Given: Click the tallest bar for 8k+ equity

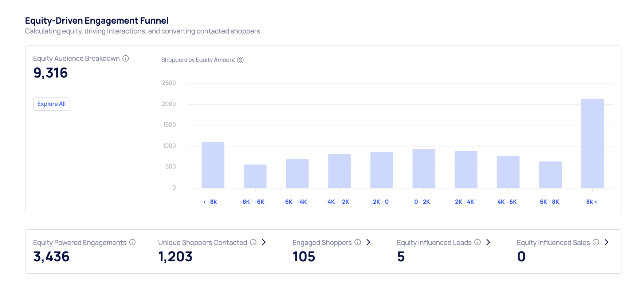Looking at the screenshot, I should (x=592, y=143).
